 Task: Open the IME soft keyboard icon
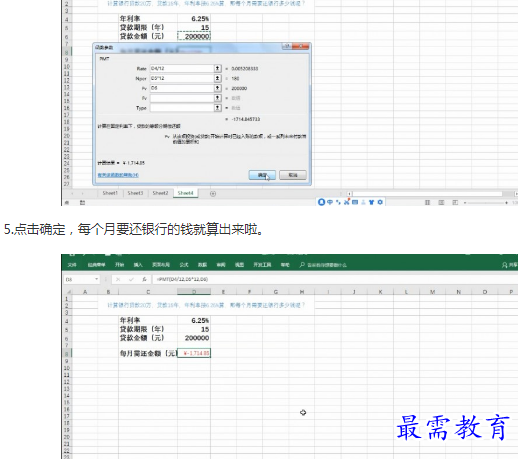tap(355, 202)
